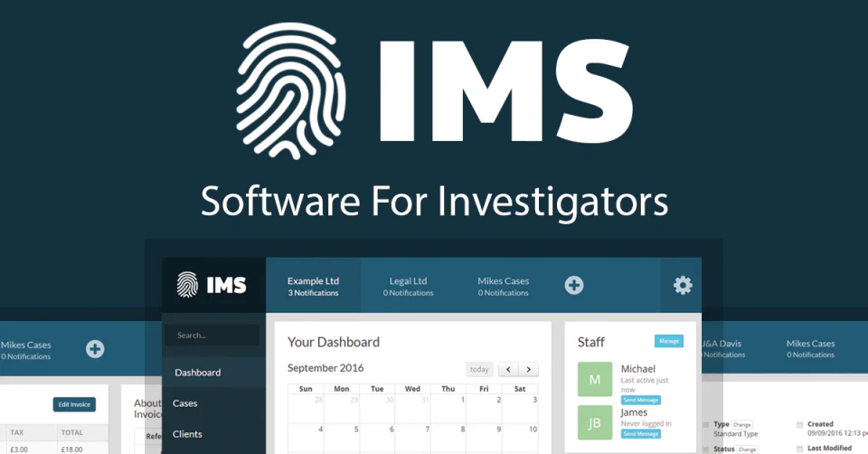Click the Change button beside Type

(741, 425)
